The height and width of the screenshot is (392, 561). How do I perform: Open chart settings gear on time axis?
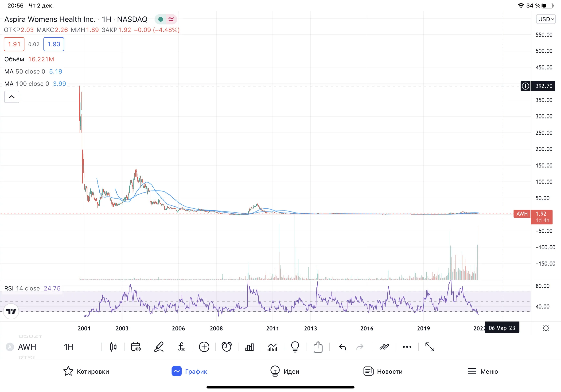pos(546,328)
